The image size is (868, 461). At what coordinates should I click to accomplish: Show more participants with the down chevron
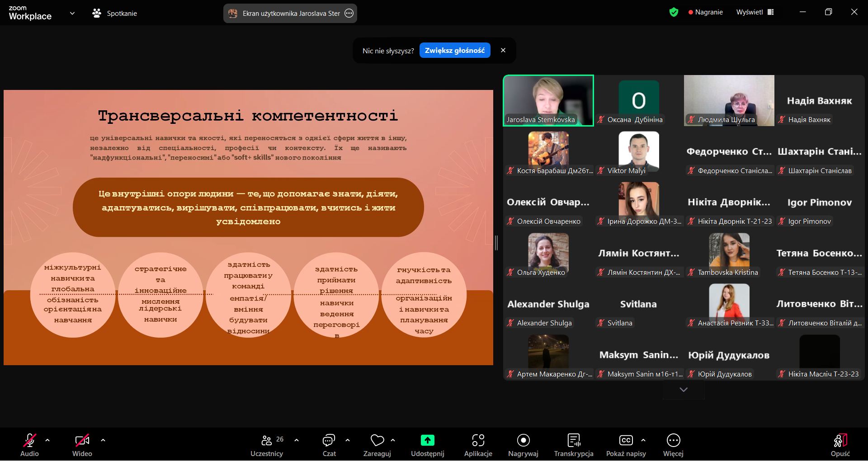(684, 390)
